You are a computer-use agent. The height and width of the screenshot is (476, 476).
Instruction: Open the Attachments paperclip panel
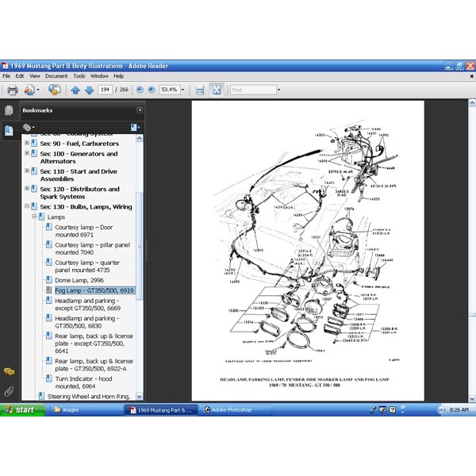point(9,391)
